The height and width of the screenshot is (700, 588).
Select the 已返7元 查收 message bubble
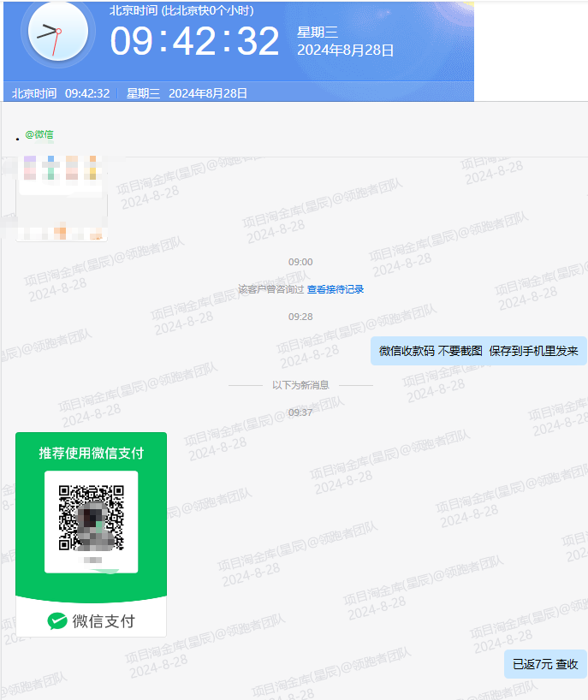pos(545,664)
